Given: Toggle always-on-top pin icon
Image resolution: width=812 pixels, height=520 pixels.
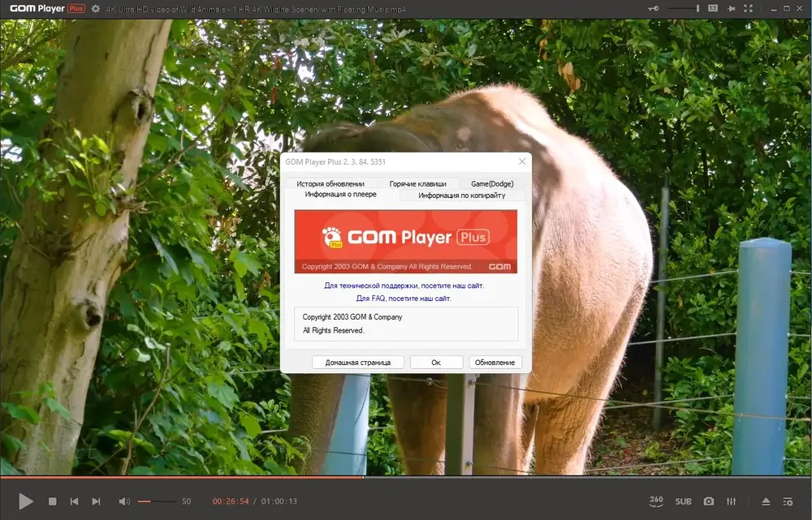Looking at the screenshot, I should click(x=732, y=8).
